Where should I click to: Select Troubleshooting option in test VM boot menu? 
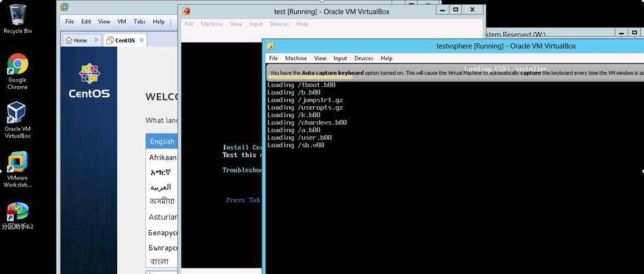242,170
